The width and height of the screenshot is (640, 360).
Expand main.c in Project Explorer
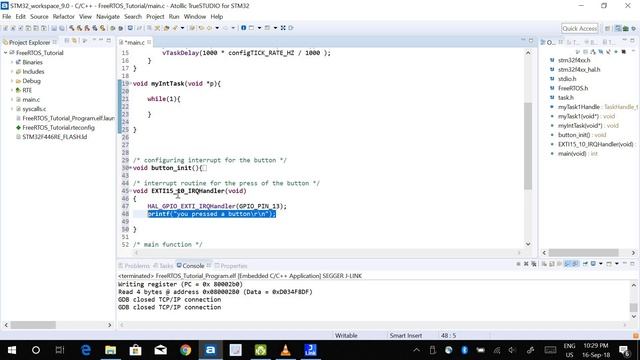tap(12, 100)
